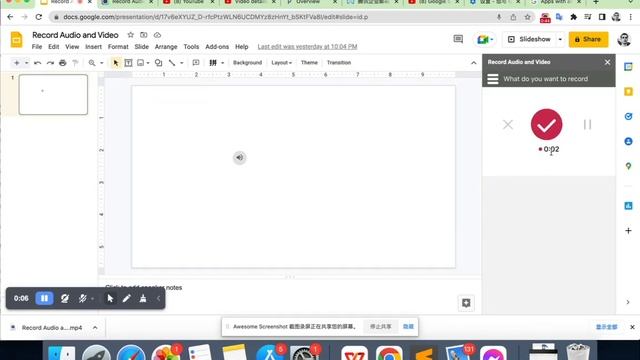Open Google Maps in side panel
Viewport: 640px width, 360px height.
[x=629, y=166]
